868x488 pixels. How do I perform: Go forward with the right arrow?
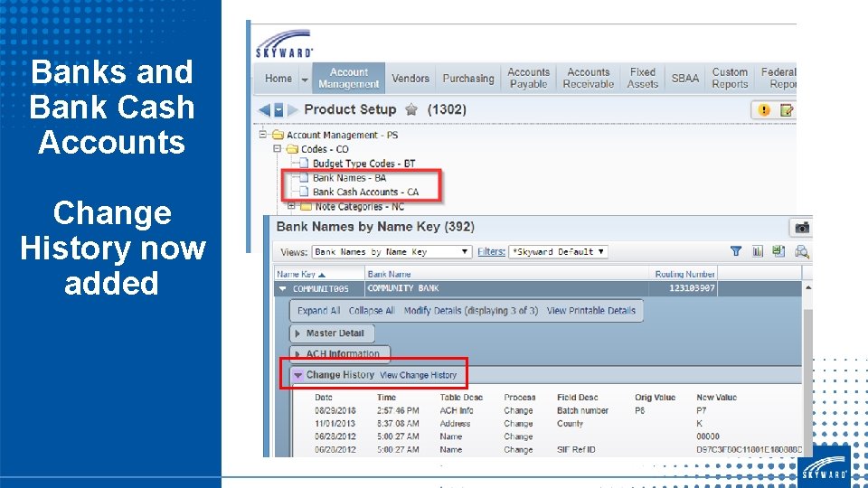tap(292, 109)
